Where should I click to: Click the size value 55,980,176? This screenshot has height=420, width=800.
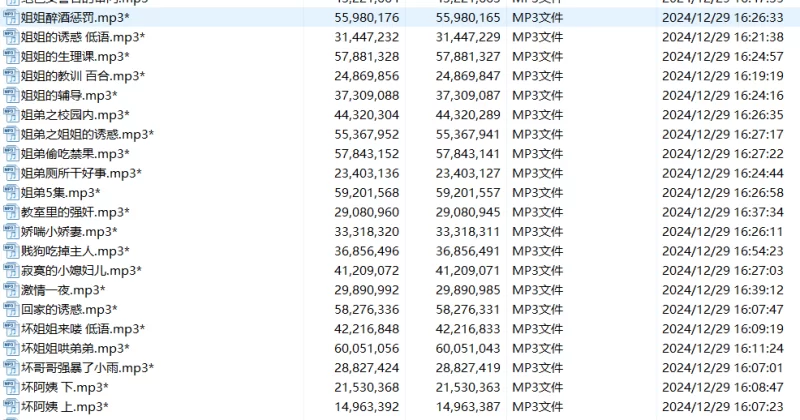coord(367,18)
